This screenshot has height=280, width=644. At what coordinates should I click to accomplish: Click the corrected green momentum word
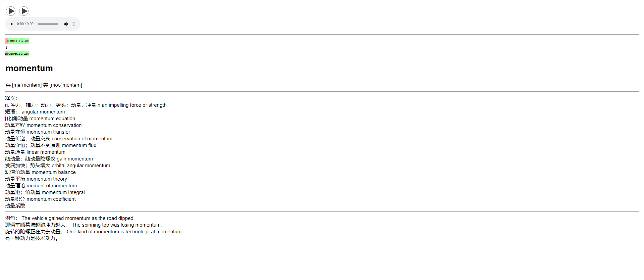point(17,53)
